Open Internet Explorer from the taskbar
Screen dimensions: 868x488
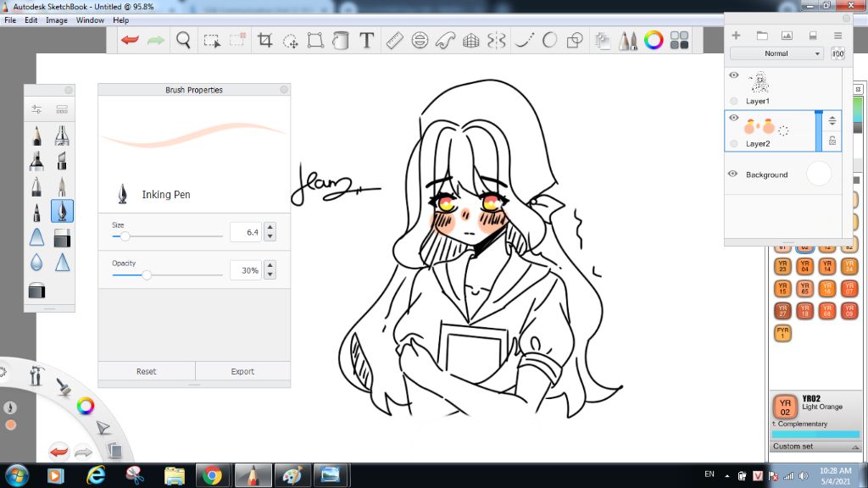96,475
